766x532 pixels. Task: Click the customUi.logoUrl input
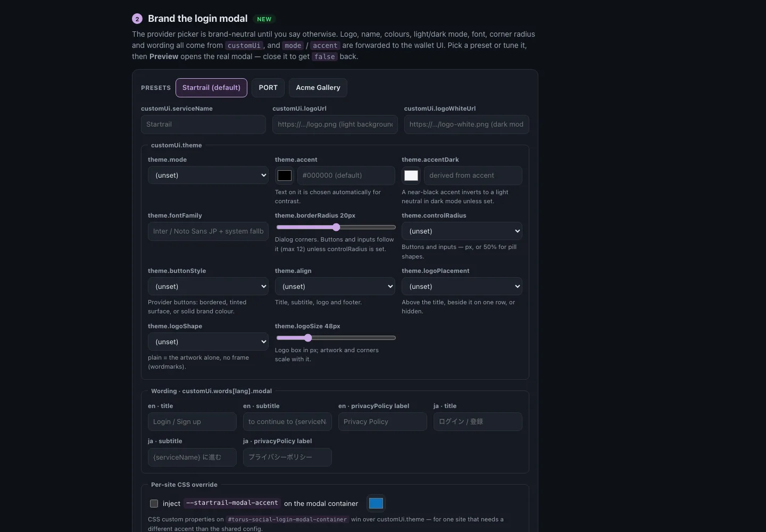(335, 124)
